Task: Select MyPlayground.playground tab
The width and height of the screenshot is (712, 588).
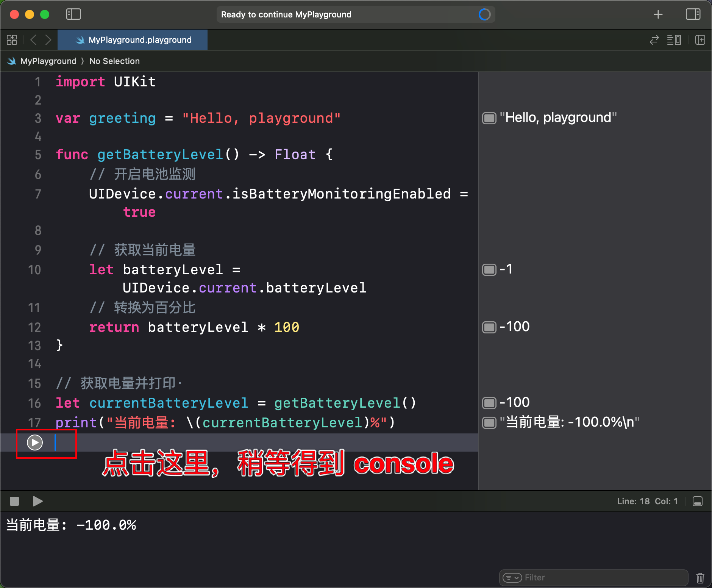Action: (x=133, y=40)
